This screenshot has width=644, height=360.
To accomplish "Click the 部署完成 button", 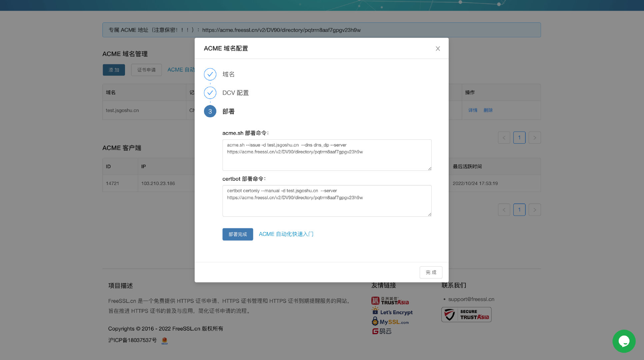I will point(238,234).
